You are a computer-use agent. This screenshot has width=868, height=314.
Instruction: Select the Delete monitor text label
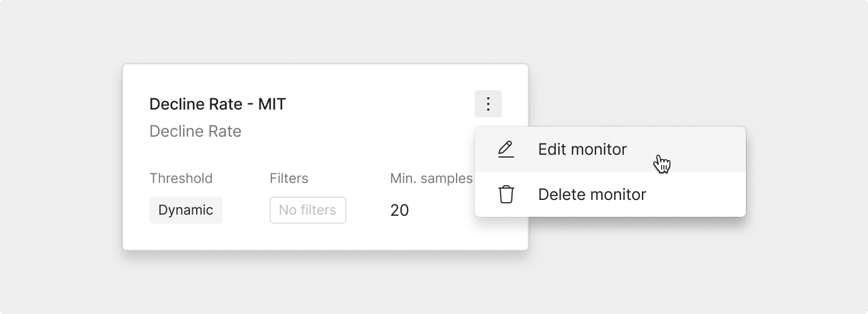click(592, 194)
